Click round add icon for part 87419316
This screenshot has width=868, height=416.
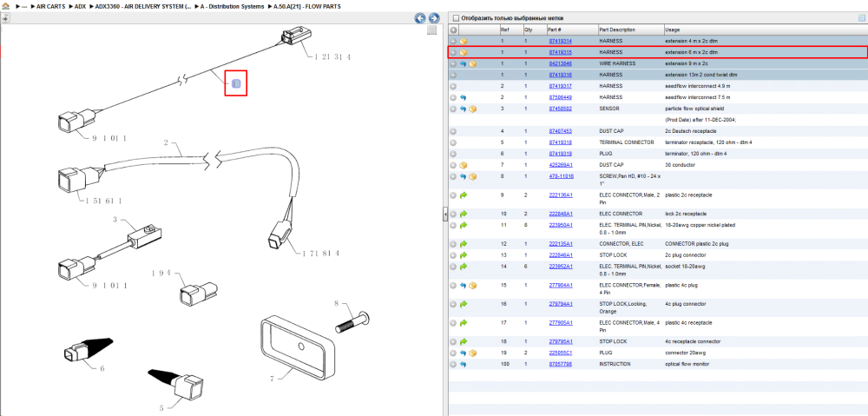point(453,75)
